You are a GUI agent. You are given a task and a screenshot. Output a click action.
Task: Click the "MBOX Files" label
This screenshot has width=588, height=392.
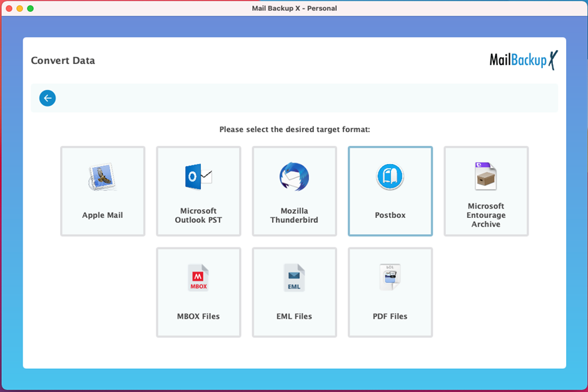198,316
